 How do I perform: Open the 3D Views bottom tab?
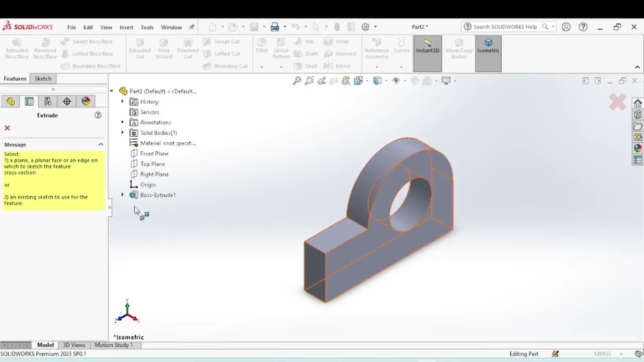coord(74,345)
